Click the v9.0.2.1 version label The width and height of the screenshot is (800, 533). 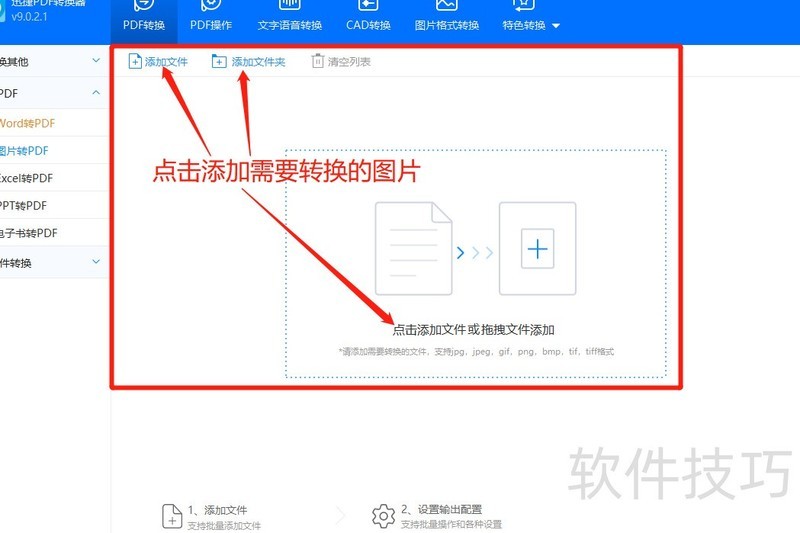(x=30, y=16)
